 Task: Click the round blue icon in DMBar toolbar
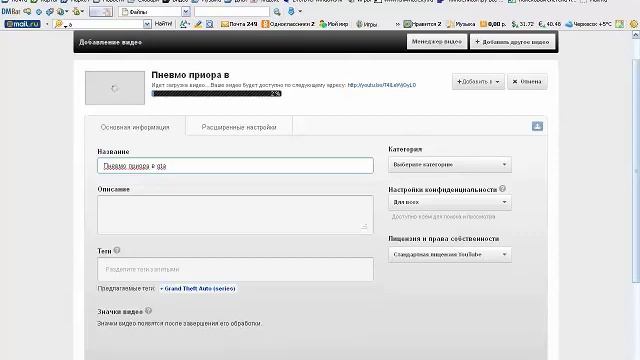click(39, 11)
